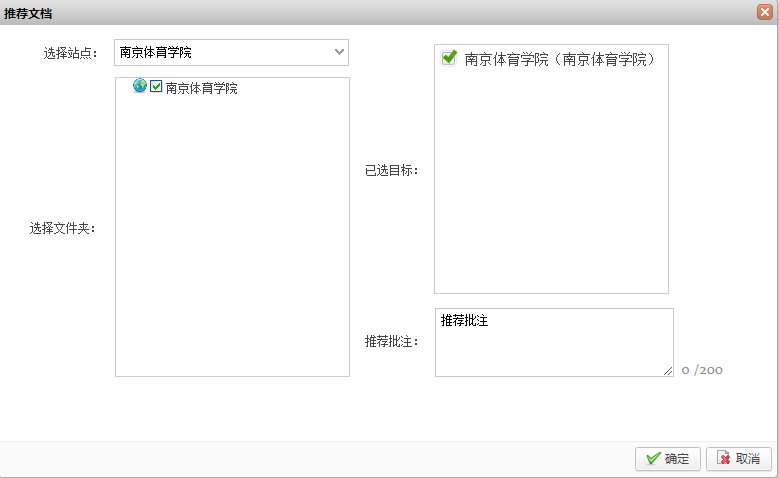
Task: Select 南京体育学院（南京体育学院） target entry
Action: point(560,59)
